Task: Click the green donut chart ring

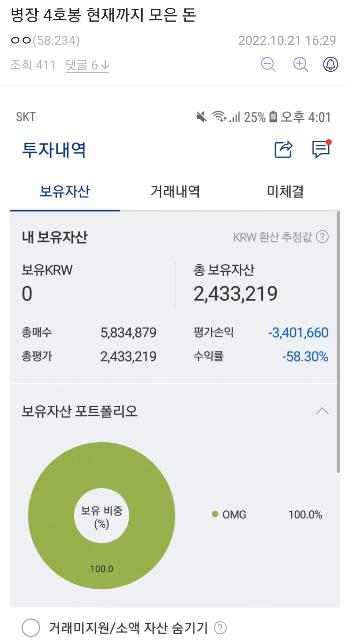Action: click(52, 516)
